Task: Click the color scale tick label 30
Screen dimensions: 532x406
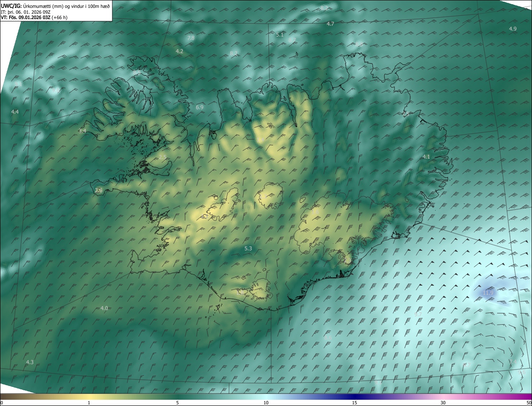Action: 443,403
